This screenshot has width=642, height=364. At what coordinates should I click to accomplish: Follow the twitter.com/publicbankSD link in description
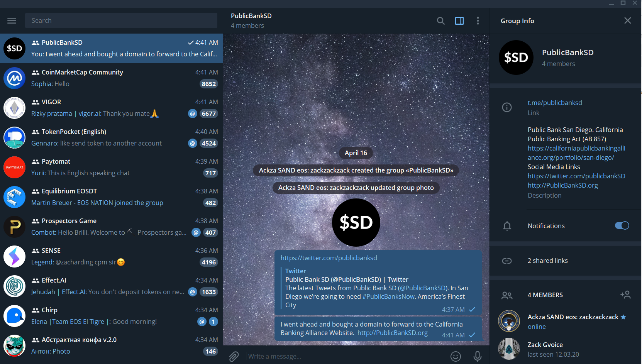point(576,176)
